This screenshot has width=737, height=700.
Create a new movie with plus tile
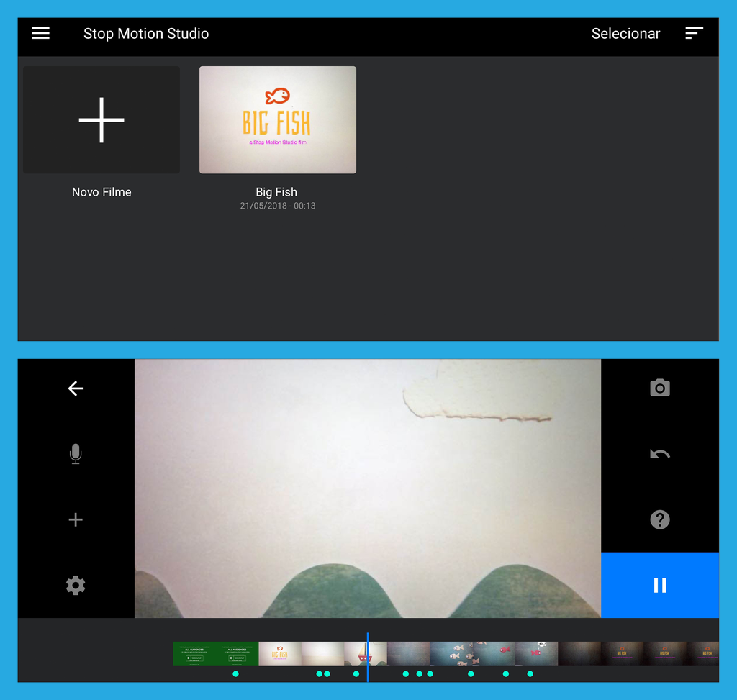click(x=101, y=120)
